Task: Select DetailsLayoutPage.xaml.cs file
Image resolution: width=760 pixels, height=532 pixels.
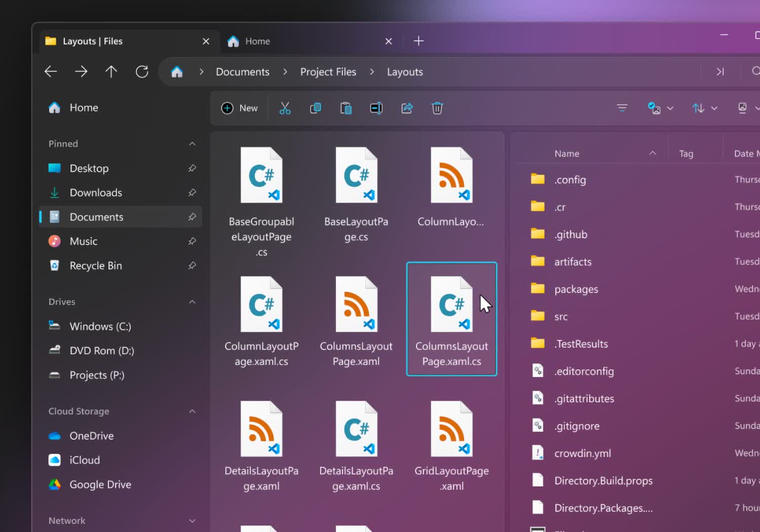Action: pos(356,446)
